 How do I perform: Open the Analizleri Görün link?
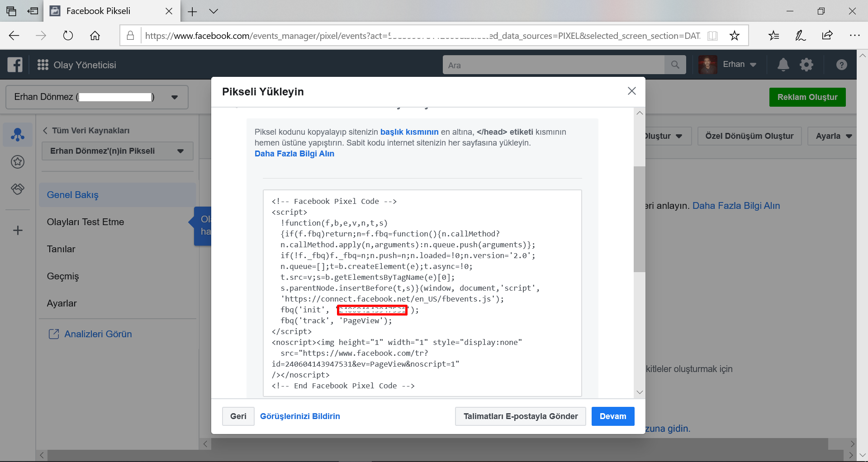click(90, 334)
